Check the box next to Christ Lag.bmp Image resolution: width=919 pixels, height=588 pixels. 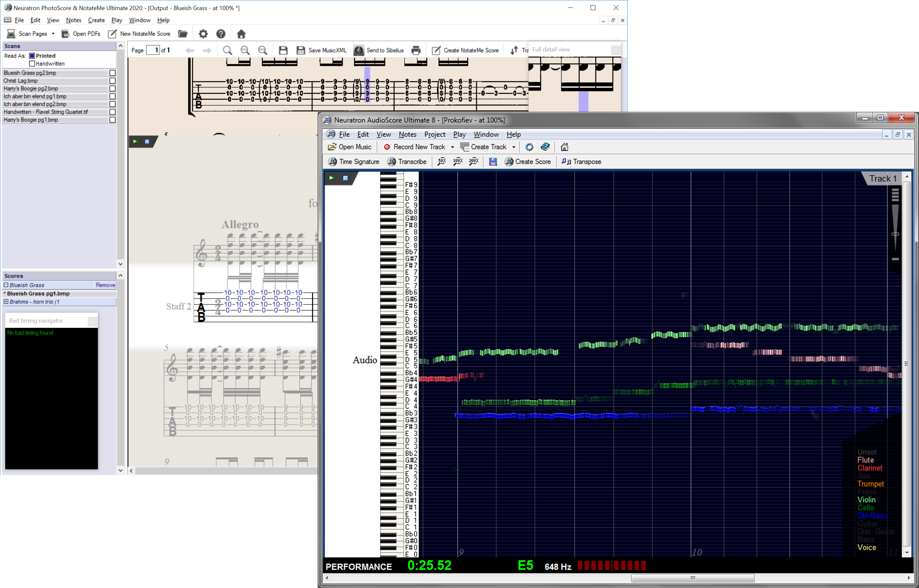[112, 81]
